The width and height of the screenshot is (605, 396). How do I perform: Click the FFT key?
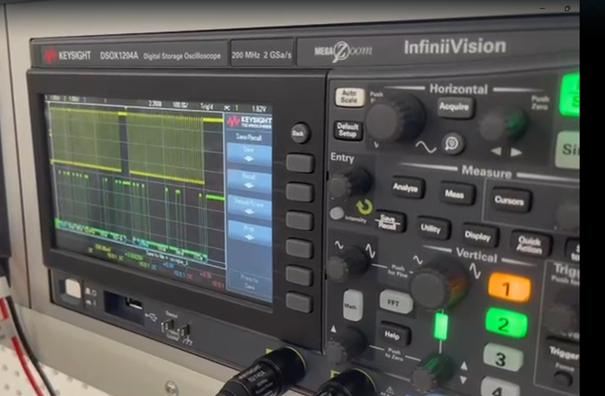(x=395, y=302)
